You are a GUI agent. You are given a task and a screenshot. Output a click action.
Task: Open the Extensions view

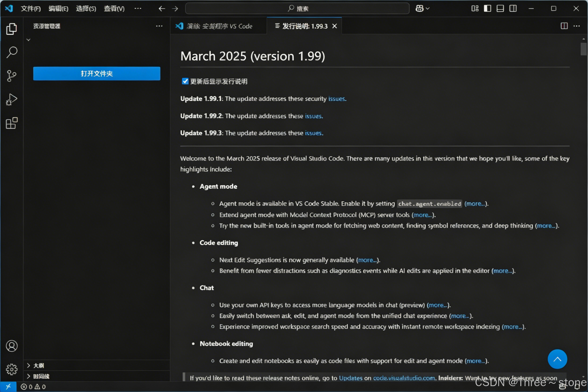pos(11,123)
